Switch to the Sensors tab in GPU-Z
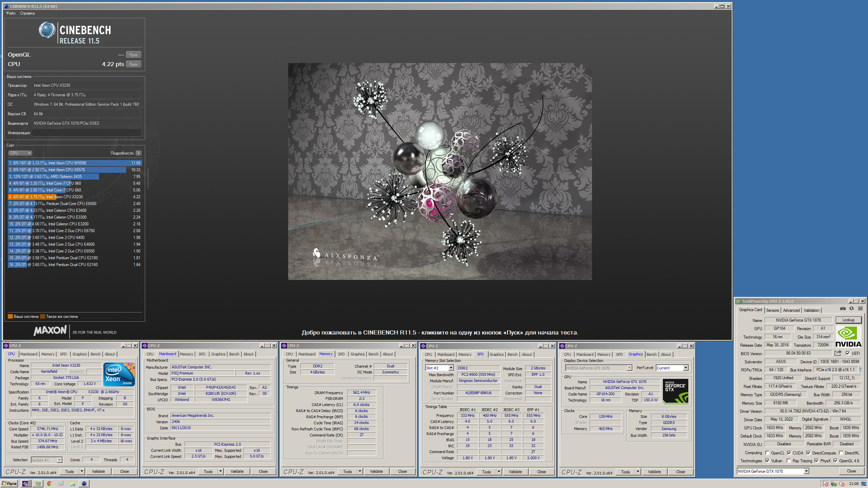Viewport: 868px width, 488px height. point(772,310)
